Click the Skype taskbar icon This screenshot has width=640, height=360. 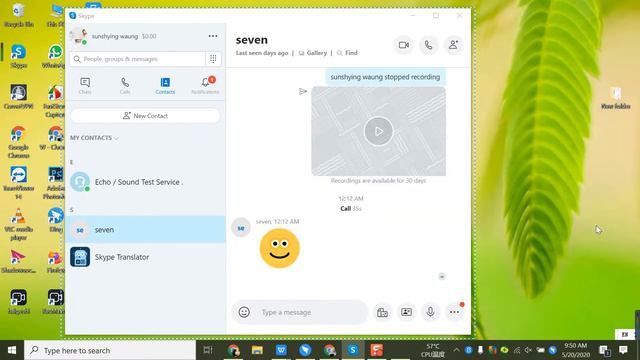pos(353,350)
